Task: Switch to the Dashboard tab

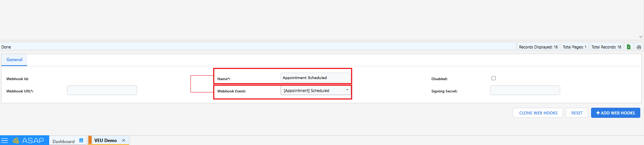Action: click(x=63, y=141)
